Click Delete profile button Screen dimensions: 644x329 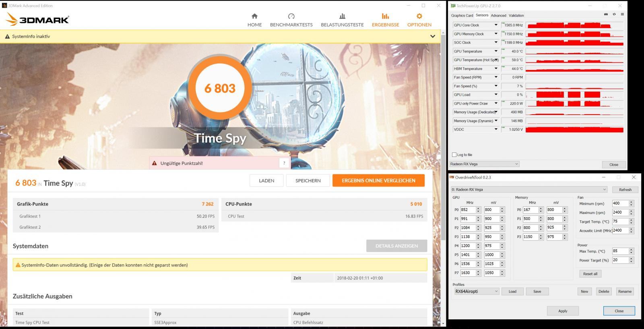click(x=604, y=291)
